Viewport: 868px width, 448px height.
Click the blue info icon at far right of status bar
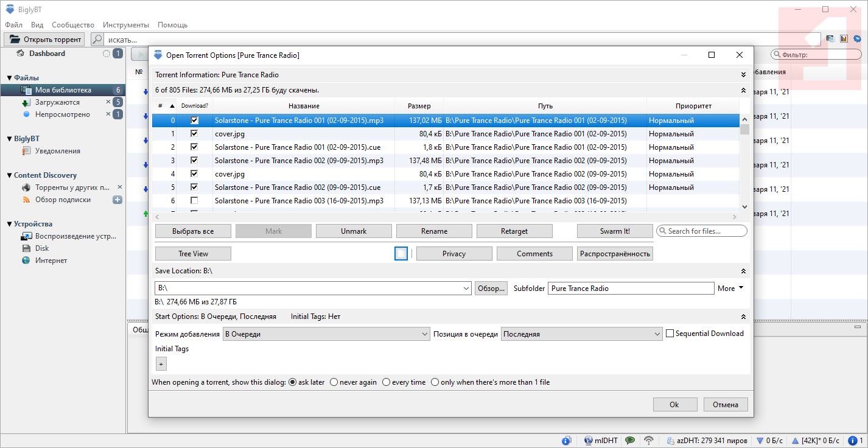[853, 441]
